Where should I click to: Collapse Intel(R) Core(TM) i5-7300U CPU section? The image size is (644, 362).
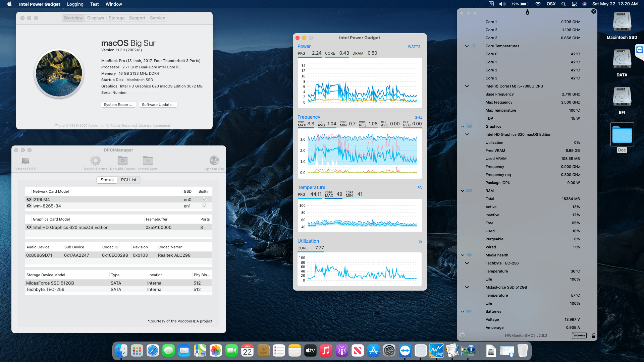click(467, 86)
